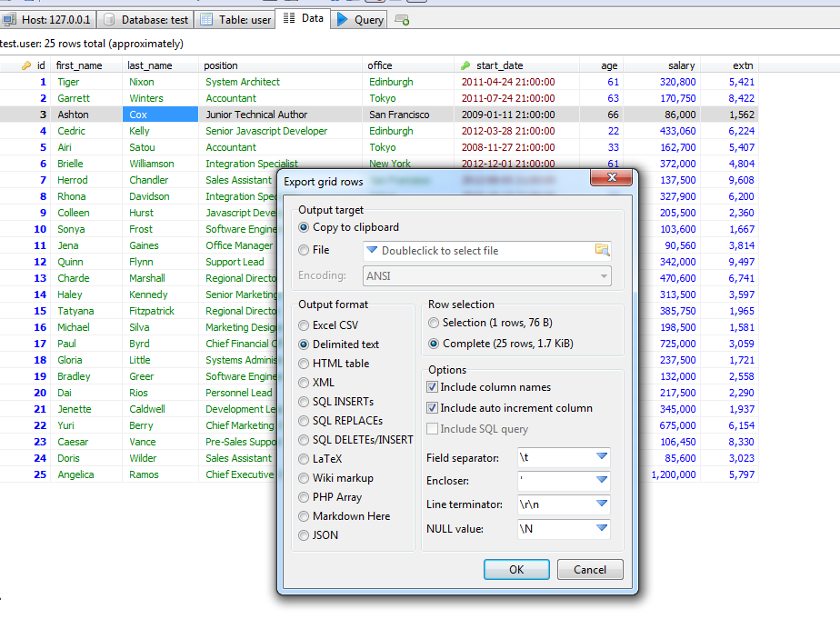840x639 pixels.
Task: Sort by the salary column header
Action: (662, 65)
